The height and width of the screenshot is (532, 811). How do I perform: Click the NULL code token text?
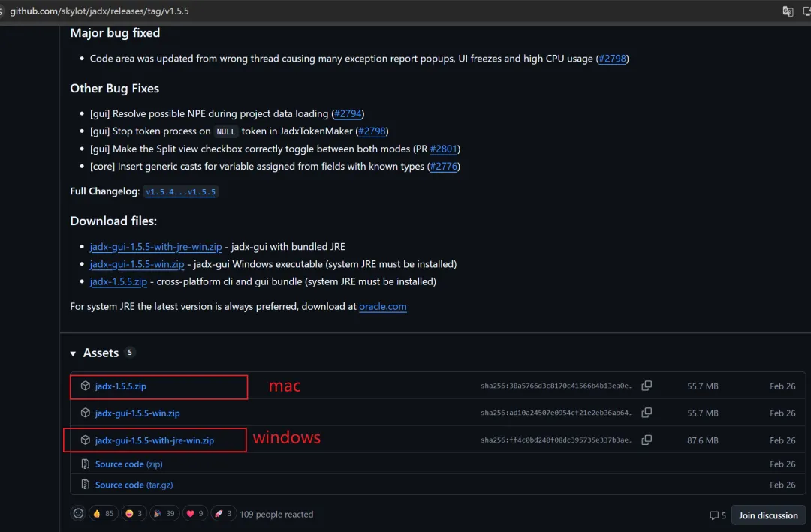[225, 132]
